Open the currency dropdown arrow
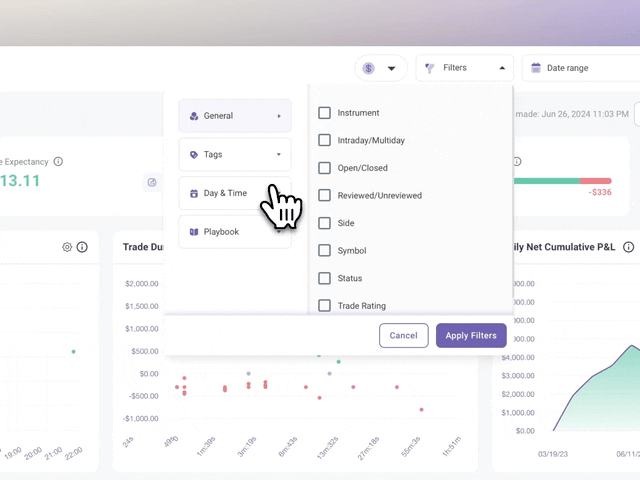 392,69
